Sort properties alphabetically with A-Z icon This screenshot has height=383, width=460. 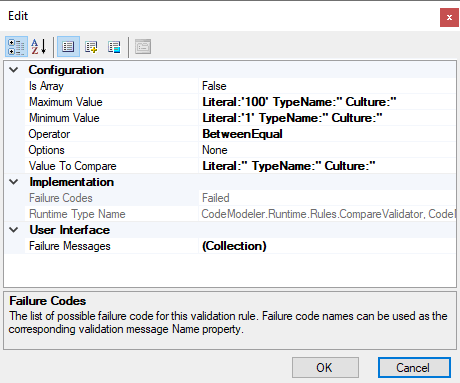point(39,47)
